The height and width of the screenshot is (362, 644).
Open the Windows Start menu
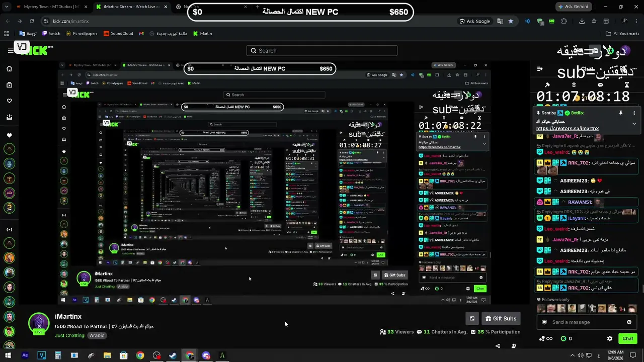8,355
